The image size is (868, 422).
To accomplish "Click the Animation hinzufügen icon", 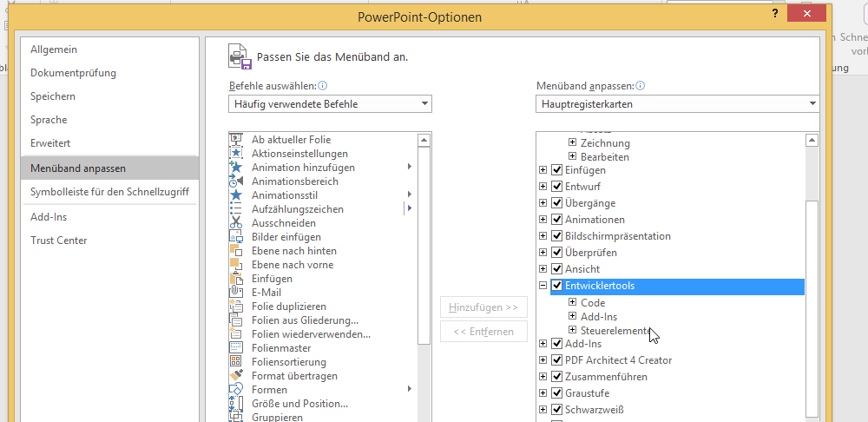I will click(236, 168).
